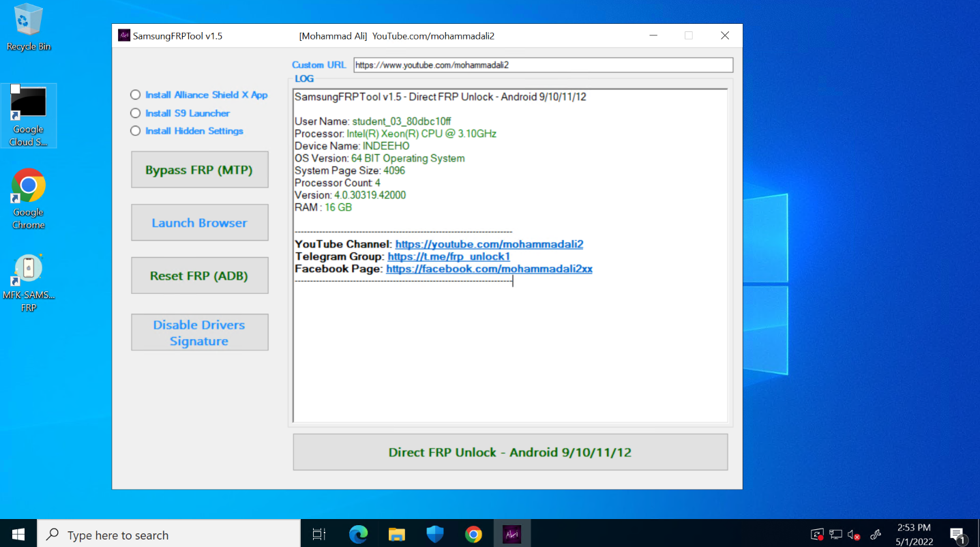This screenshot has height=547, width=980.
Task: Open the notification center icon
Action: (957, 535)
